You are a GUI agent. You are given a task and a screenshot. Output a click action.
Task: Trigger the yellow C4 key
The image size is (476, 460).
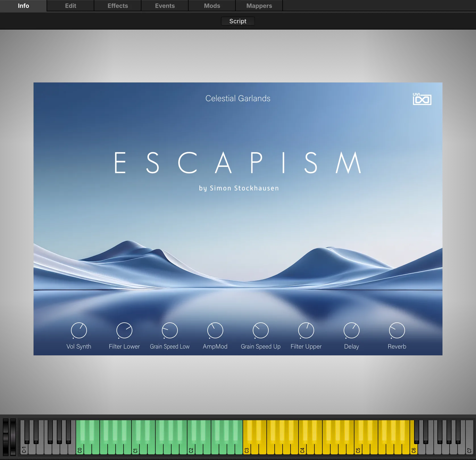point(302,449)
